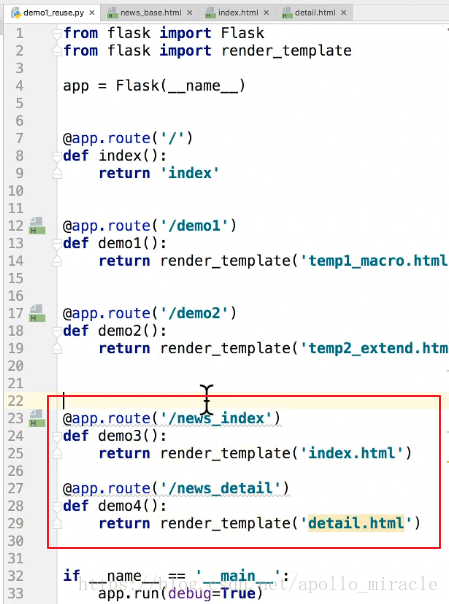Click the template gutter icon on line 17
Viewport: 449px width, 604px height.
pyautogui.click(x=37, y=313)
